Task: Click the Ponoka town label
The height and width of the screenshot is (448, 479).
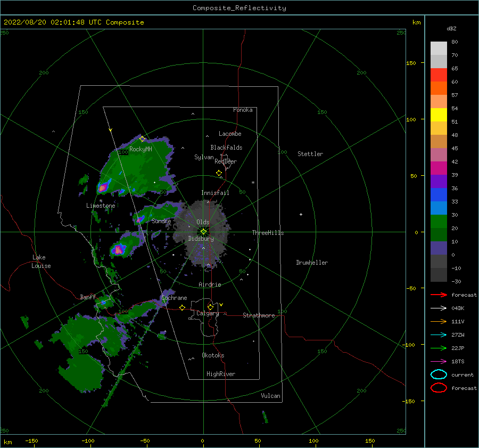Action: (243, 110)
